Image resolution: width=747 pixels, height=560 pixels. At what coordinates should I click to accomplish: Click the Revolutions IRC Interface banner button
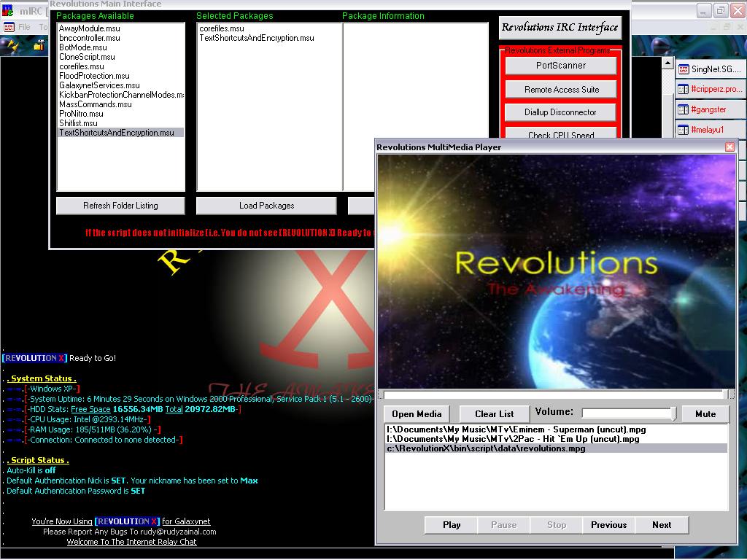560,28
